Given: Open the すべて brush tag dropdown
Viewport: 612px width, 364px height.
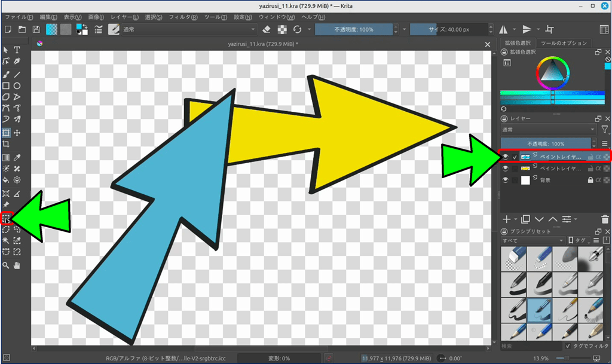Looking at the screenshot, I should (533, 240).
